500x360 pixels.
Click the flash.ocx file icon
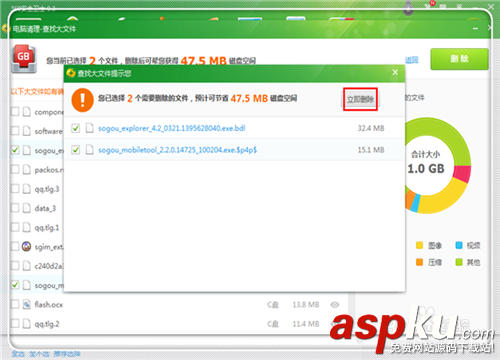[x=27, y=304]
